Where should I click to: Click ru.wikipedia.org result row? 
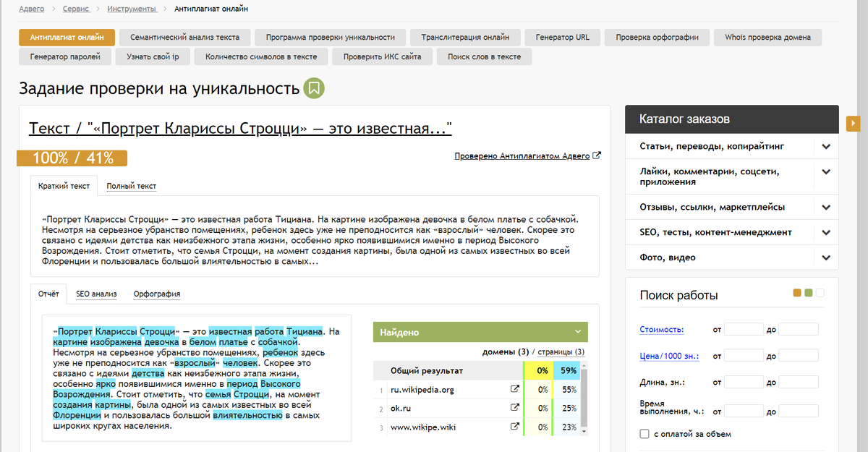coord(477,390)
